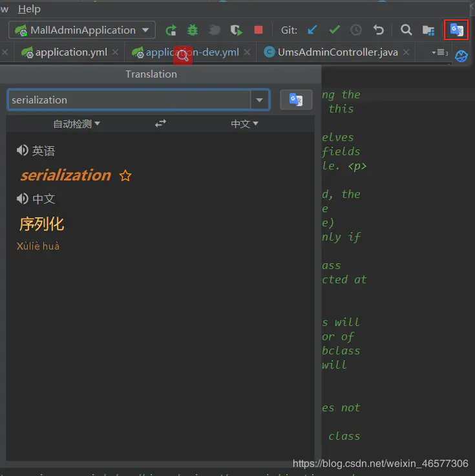This screenshot has height=476, width=475.
Task: Click the project structure folder icon
Action: click(428, 30)
